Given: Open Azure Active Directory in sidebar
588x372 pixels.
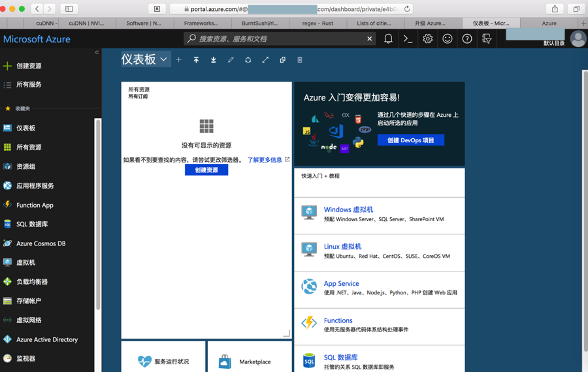Looking at the screenshot, I should coord(47,339).
